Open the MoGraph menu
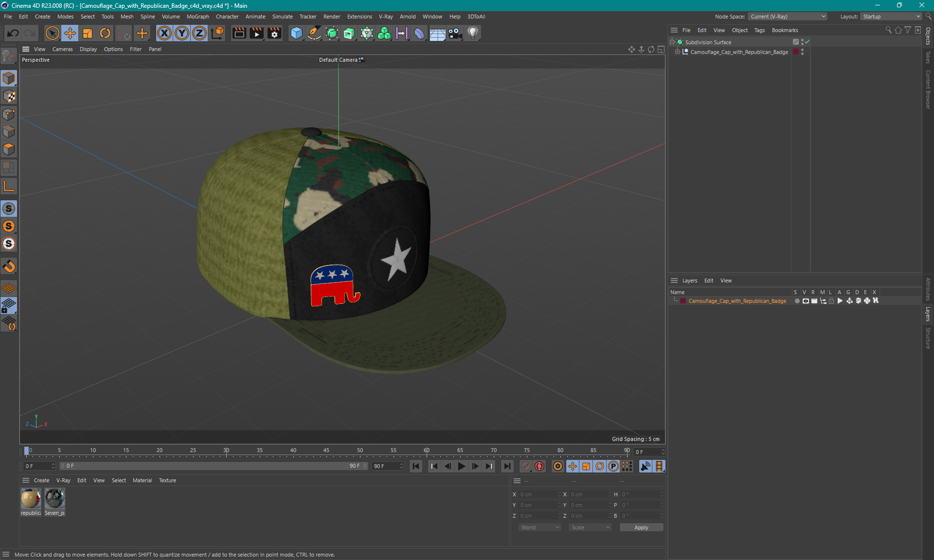The image size is (934, 560). coord(198,17)
